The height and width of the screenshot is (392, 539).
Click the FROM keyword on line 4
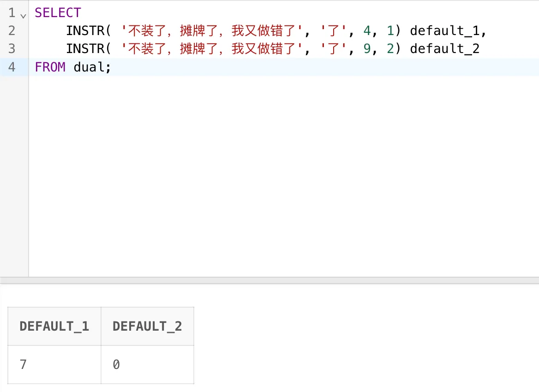[x=50, y=67]
